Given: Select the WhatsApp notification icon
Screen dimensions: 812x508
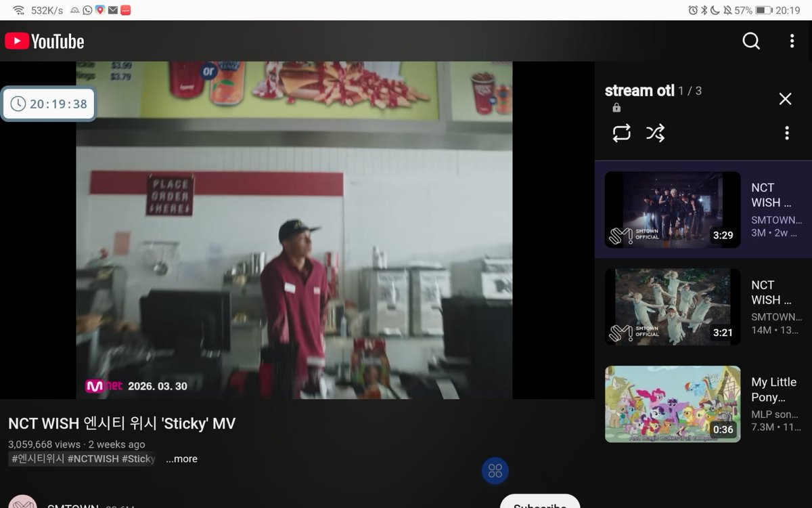Looking at the screenshot, I should [x=87, y=10].
